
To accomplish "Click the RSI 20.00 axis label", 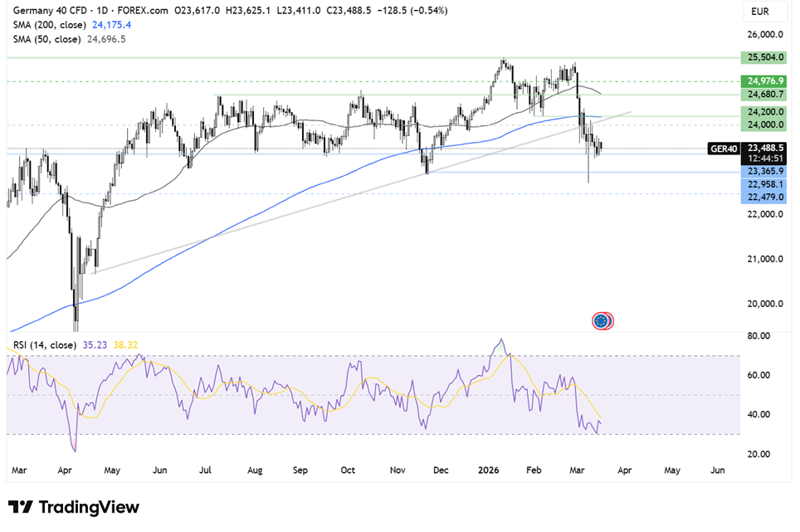I will click(759, 454).
